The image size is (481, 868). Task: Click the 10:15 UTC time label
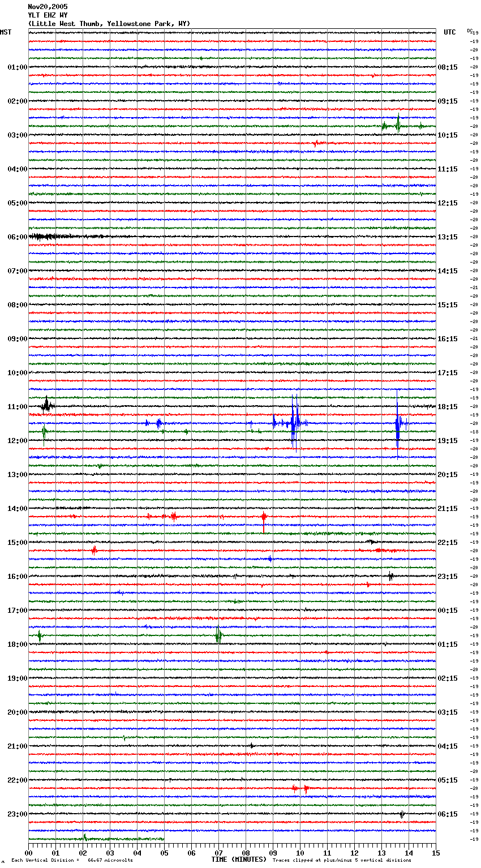click(x=448, y=135)
